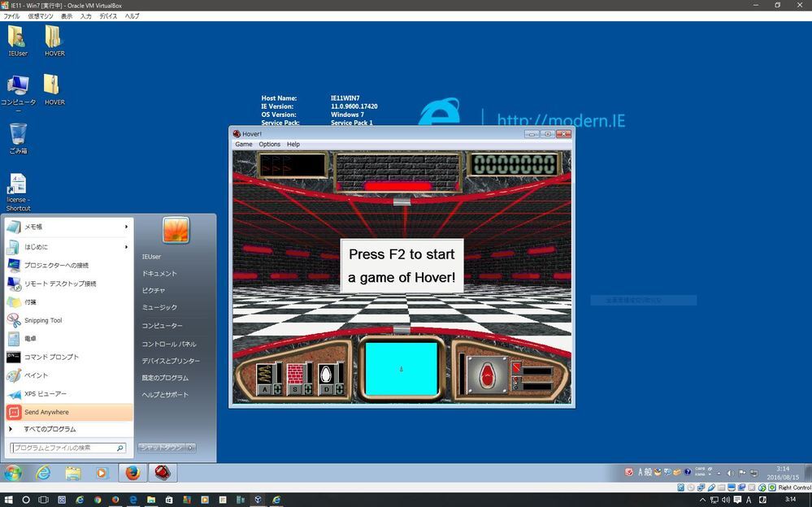Image resolution: width=812 pixels, height=507 pixels.
Task: Open Cortana circle on host taskbar
Action: tap(26, 500)
